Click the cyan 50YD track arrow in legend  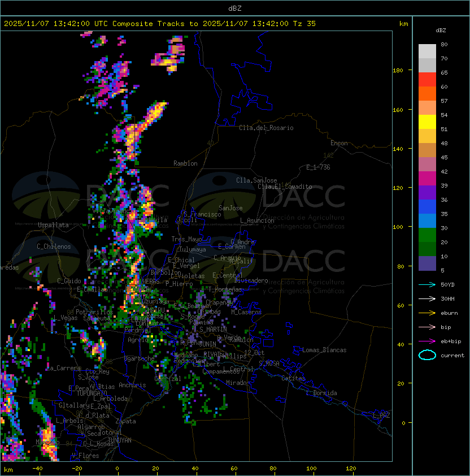tap(427, 284)
